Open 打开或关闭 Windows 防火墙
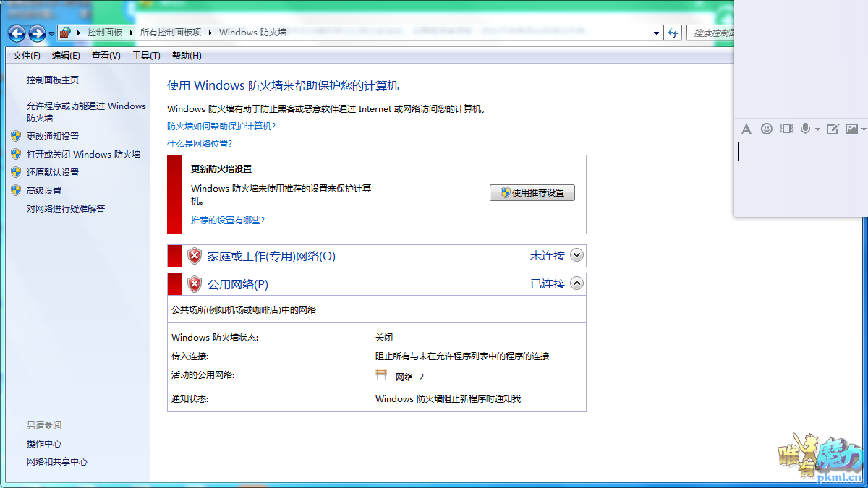This screenshot has height=488, width=868. click(83, 154)
